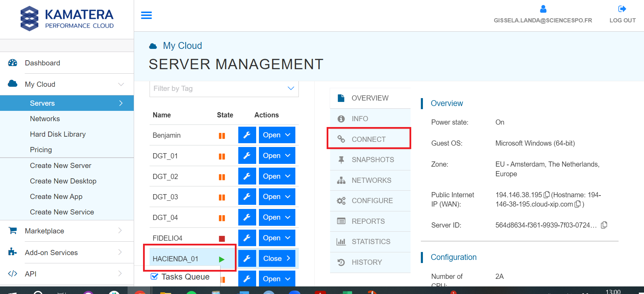This screenshot has width=644, height=294.
Task: Expand the Open dropdown for DGT_04
Action: [277, 217]
